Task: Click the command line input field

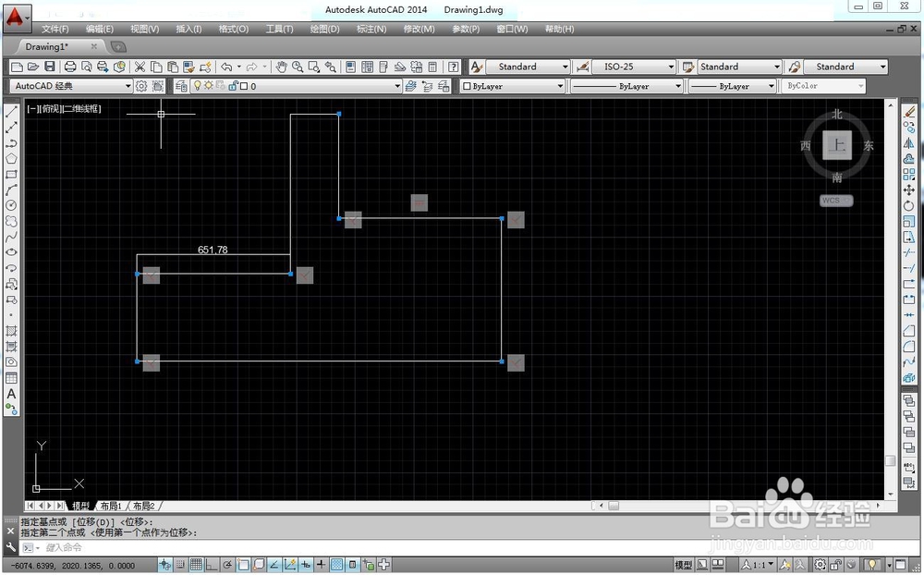Action: pos(466,548)
